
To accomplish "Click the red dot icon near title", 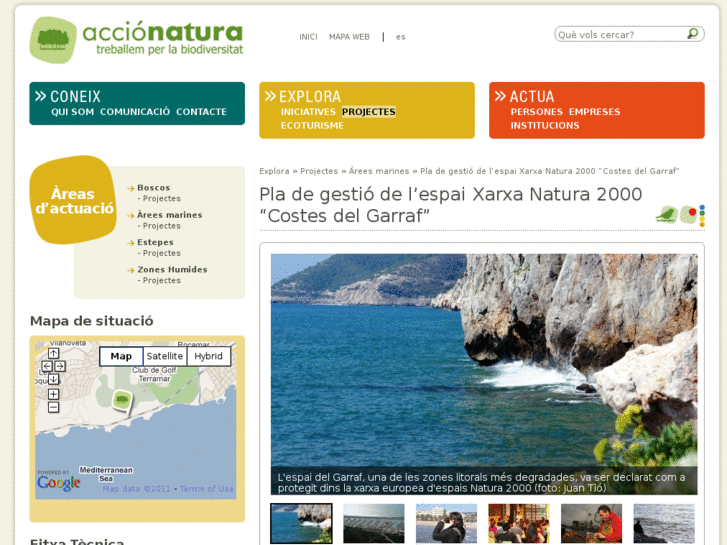I will pos(689,215).
